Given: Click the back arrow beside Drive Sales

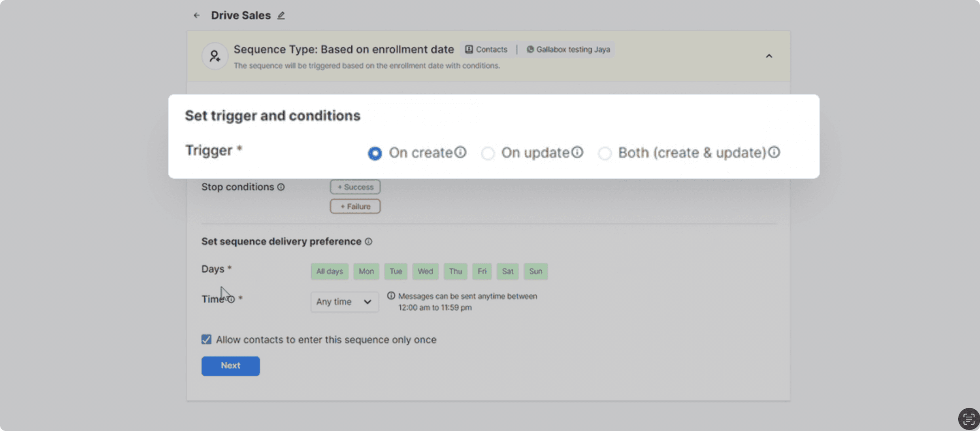Looking at the screenshot, I should click(x=196, y=15).
